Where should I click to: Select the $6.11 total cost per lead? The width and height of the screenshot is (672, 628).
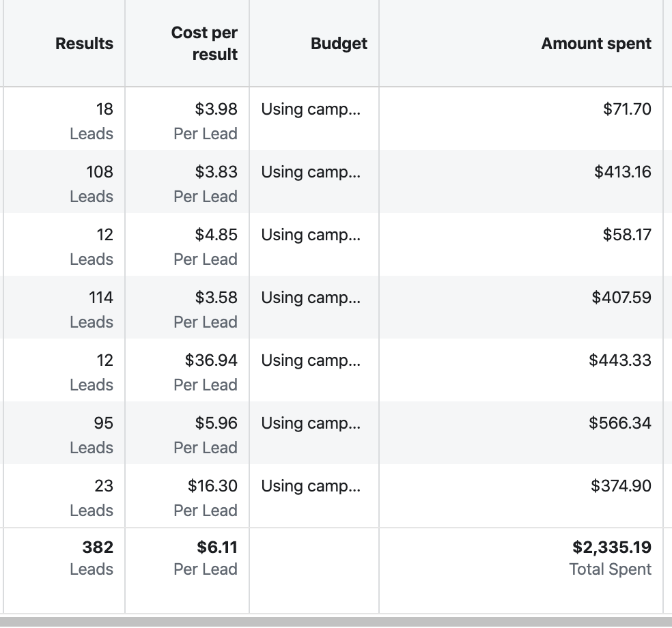[216, 547]
